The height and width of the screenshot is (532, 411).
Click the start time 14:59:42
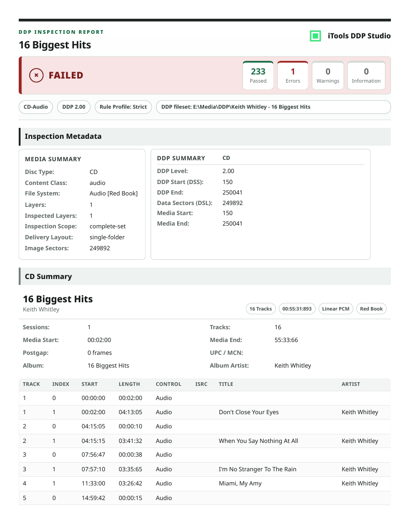pos(93,498)
